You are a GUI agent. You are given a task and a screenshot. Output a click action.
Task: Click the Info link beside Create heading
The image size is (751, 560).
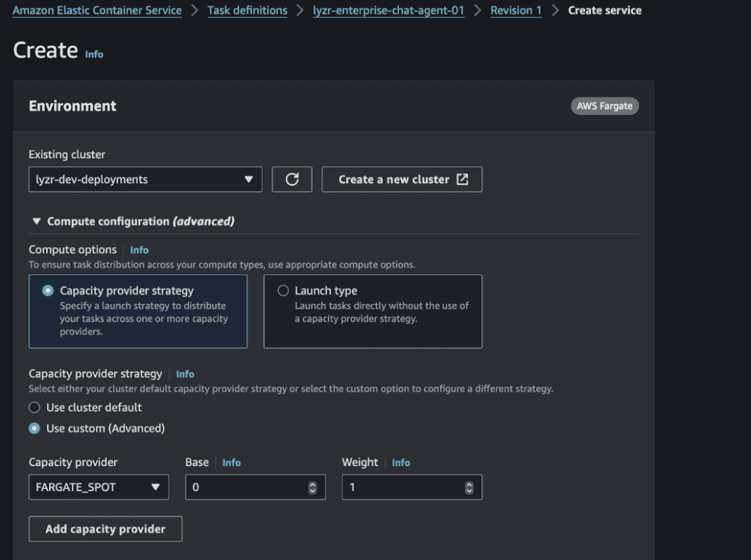(x=94, y=54)
